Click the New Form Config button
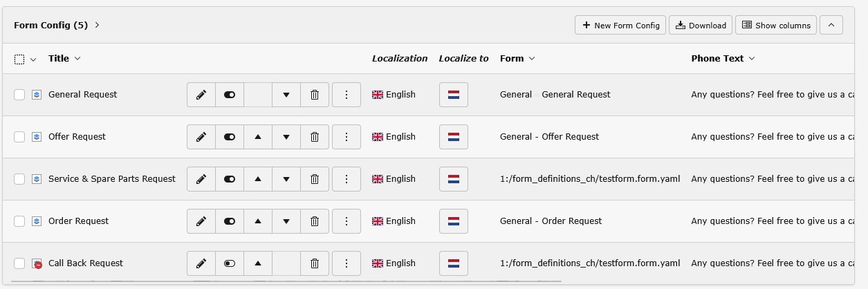Image resolution: width=868 pixels, height=289 pixels. pyautogui.click(x=620, y=26)
